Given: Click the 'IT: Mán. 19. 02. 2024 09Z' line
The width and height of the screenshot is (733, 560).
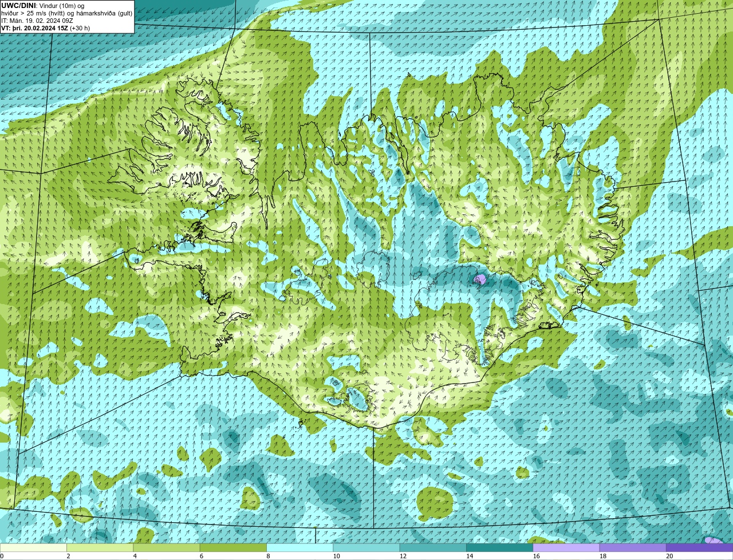Looking at the screenshot, I should 37,21.
